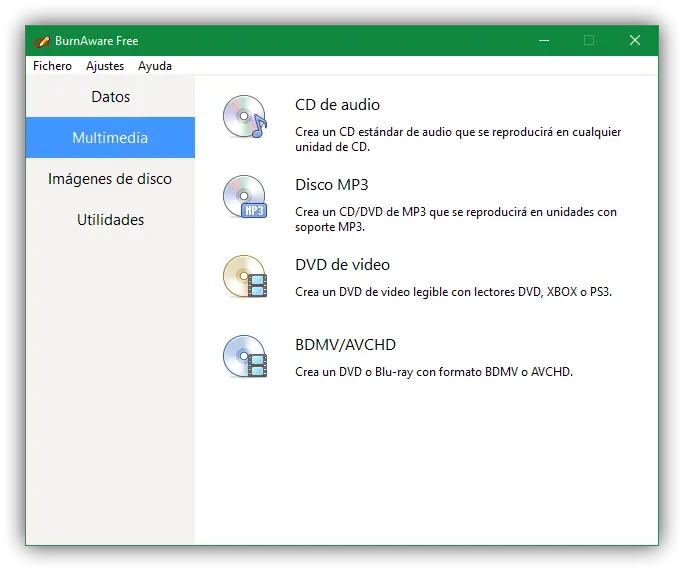Launch the BDMV/AVCHD tool title
The image size is (684, 571).
point(345,345)
